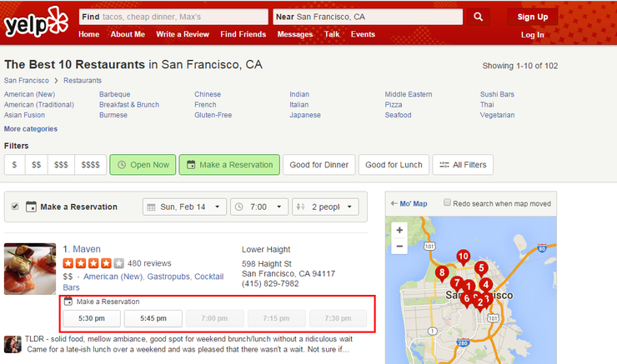This screenshot has height=364, width=617.
Task: Click map pin number 2
Action: (x=479, y=303)
